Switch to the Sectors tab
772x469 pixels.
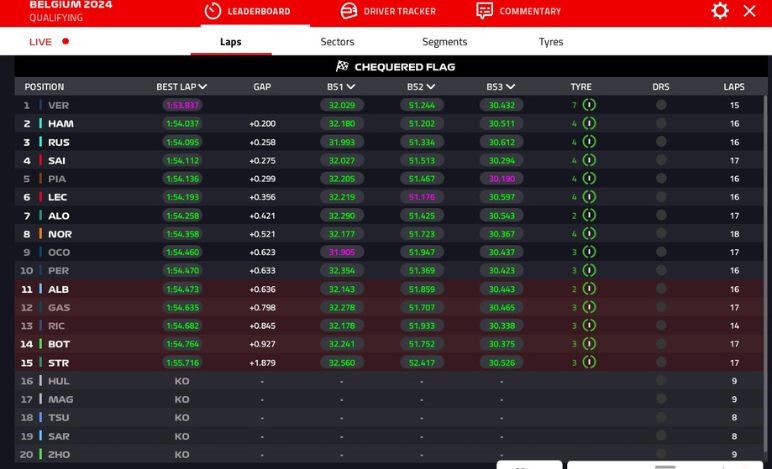pyautogui.click(x=337, y=42)
